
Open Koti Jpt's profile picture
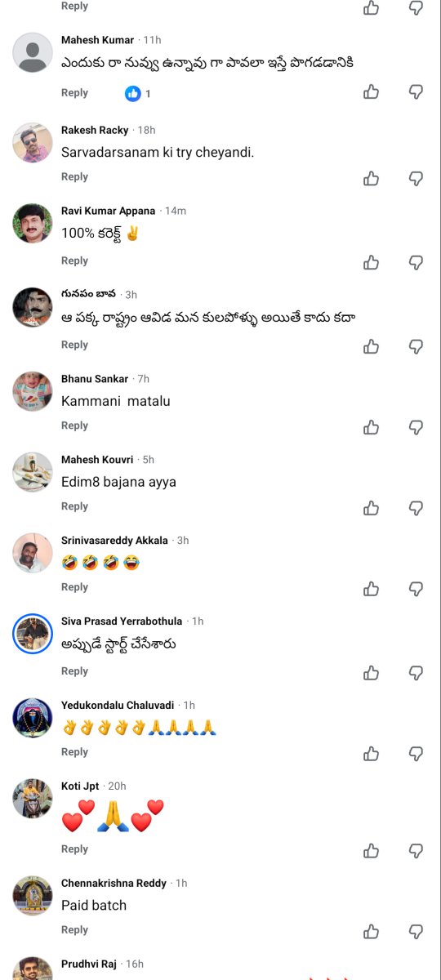[33, 799]
